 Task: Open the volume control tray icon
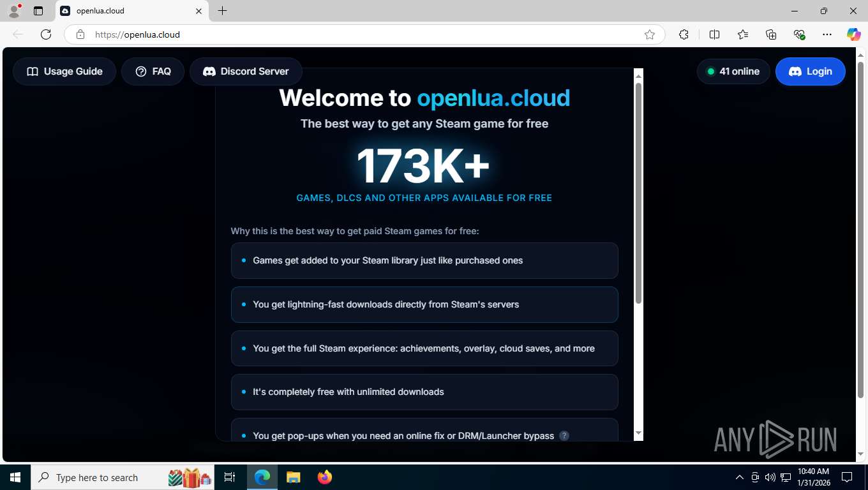[x=770, y=477]
